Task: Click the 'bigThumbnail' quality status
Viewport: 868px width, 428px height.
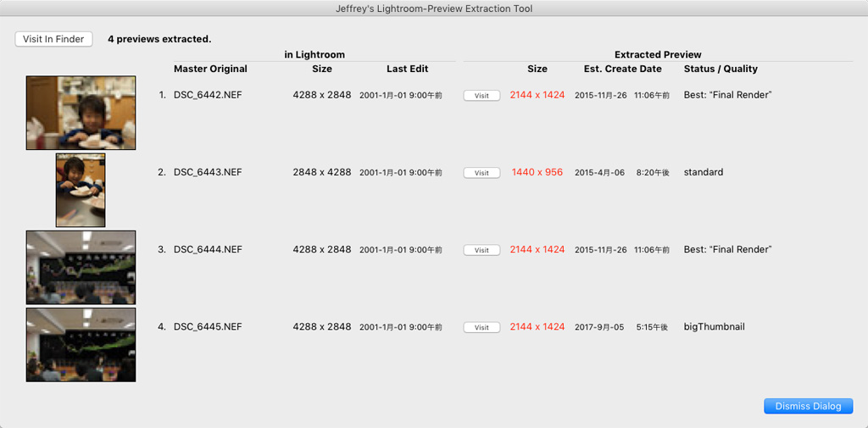Action: coord(714,326)
